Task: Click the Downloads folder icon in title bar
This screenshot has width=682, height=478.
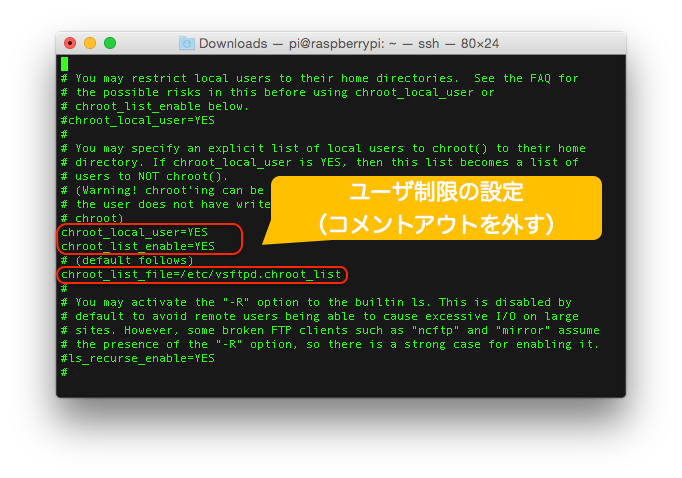Action: pos(187,43)
